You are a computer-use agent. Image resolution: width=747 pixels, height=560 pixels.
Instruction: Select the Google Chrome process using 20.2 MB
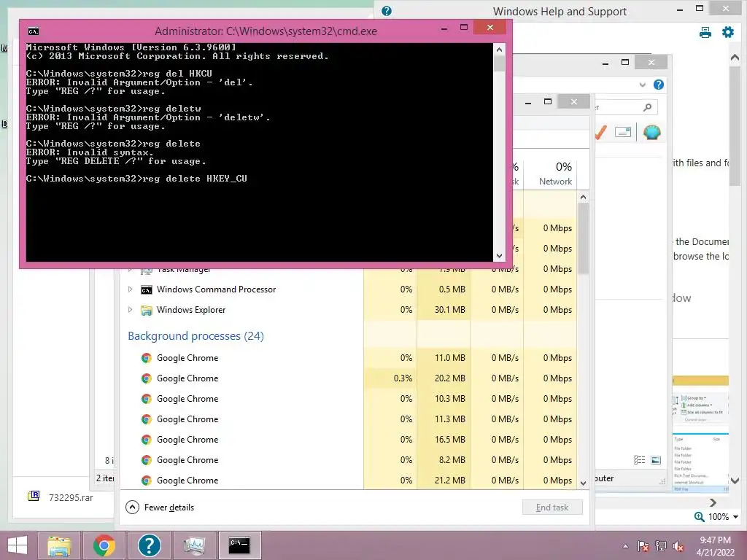(349, 378)
